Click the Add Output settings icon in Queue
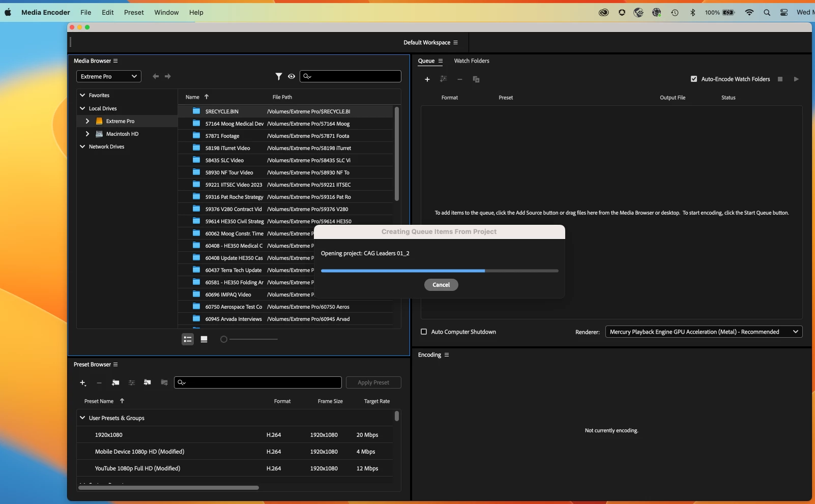This screenshot has height=504, width=815. coord(444,79)
